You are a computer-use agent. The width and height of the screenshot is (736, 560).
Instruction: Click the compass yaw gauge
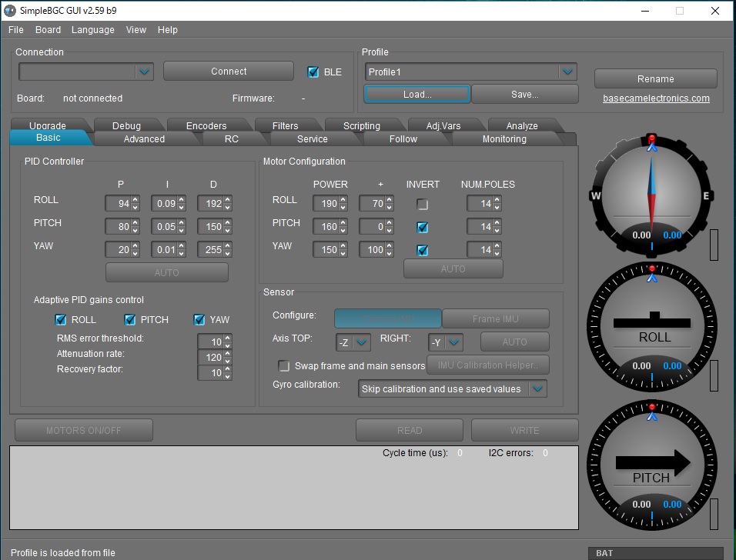click(651, 196)
